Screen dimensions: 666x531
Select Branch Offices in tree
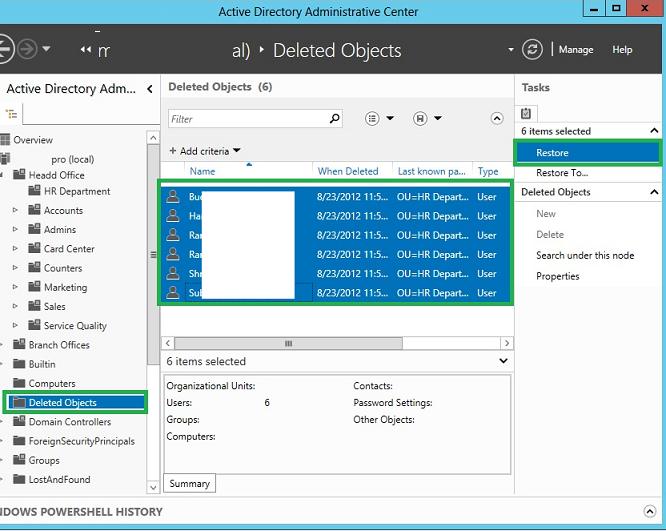pos(59,345)
